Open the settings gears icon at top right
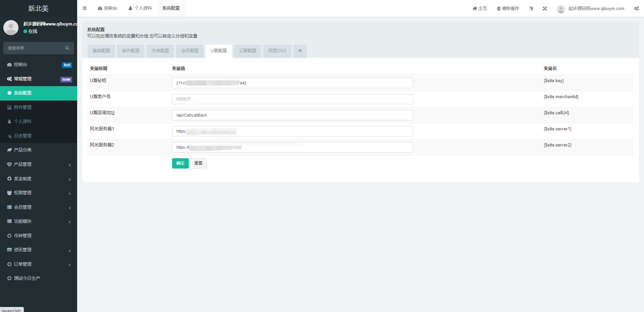This screenshot has height=312, width=644. (x=636, y=8)
